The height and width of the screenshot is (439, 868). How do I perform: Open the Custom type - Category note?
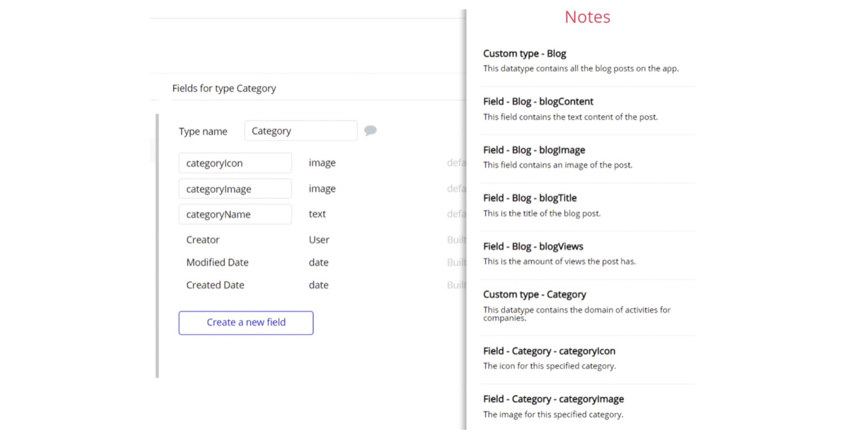click(534, 295)
